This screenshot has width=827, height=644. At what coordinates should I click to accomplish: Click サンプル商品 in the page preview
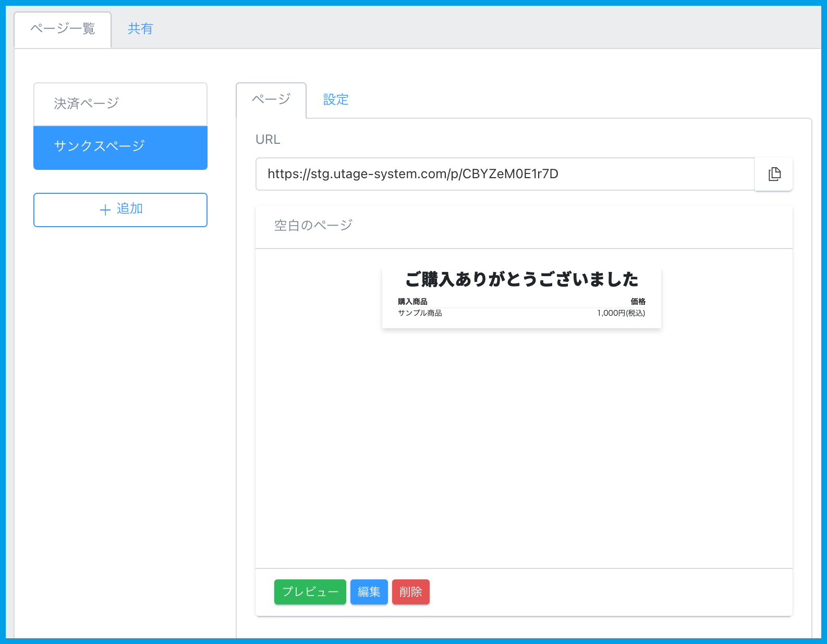pyautogui.click(x=420, y=313)
